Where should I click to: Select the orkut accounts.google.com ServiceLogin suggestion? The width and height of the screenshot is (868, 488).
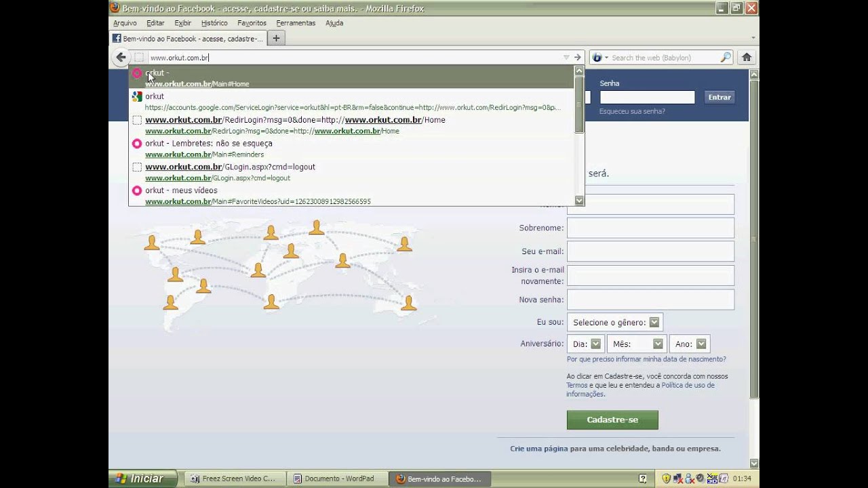click(351, 102)
